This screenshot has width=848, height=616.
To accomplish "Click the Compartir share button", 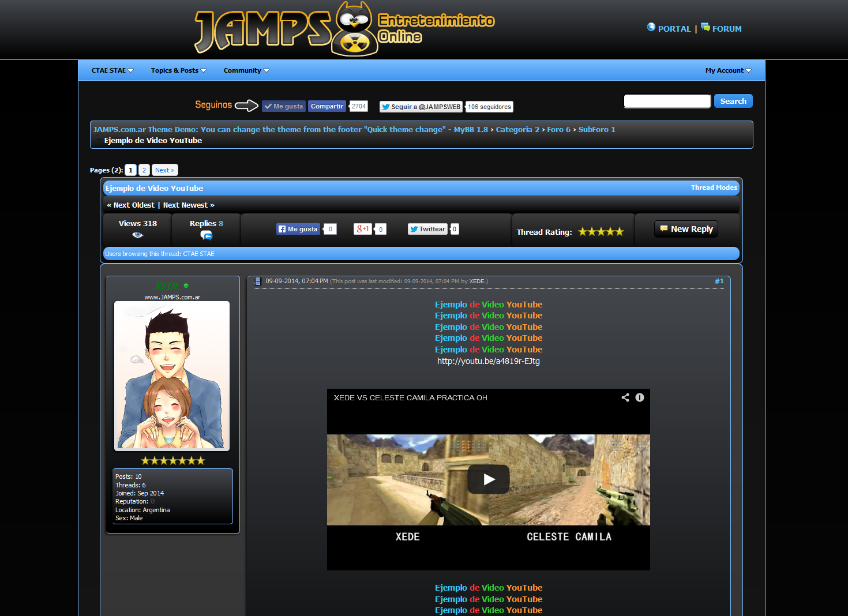I will click(327, 106).
